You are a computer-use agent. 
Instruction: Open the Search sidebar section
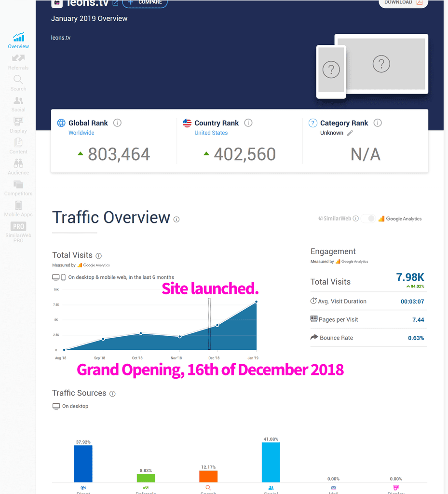[18, 83]
